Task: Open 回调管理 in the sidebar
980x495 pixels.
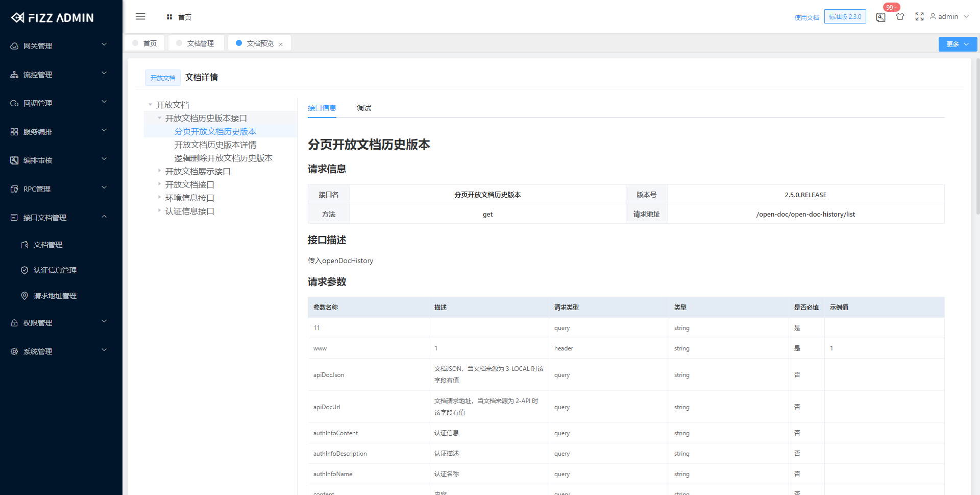Action: (14, 103)
